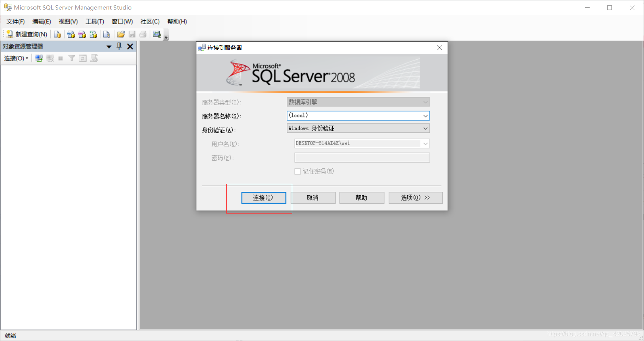Viewport: 644px width, 341px height.
Task: Click the 连接到服务器 dialog title icon
Action: click(202, 48)
